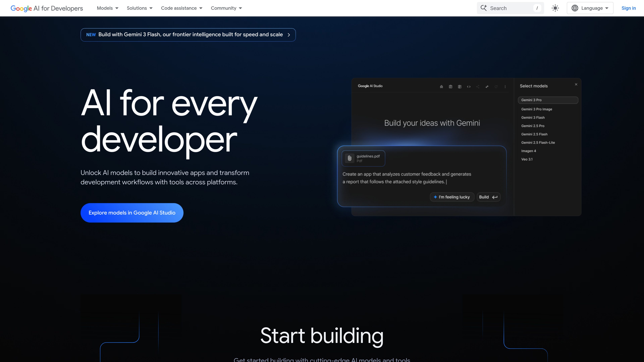Click the compare side-by-side icon in AI Studio
Screen dimensions: 644x362
tap(460, 87)
